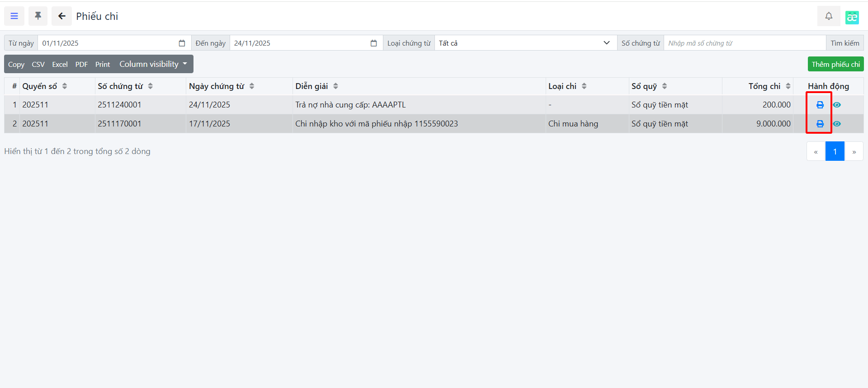The image size is (868, 388).
Task: Open calendar picker for Từ ngày
Action: click(182, 43)
